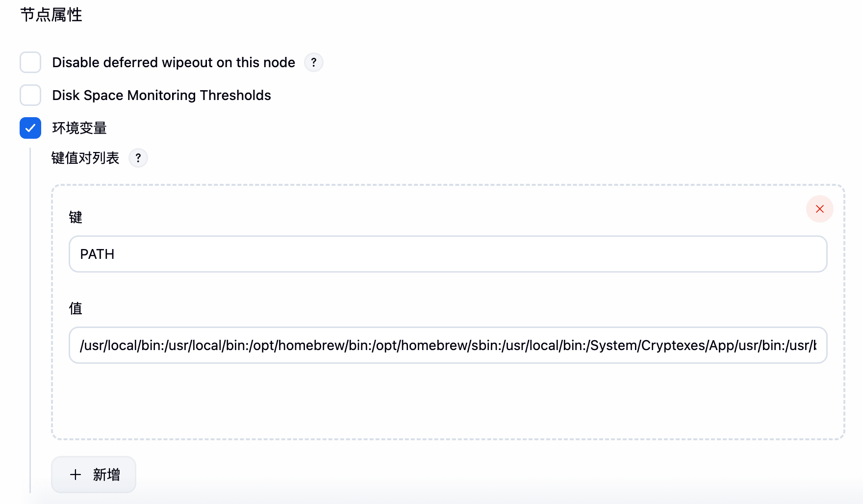Click the 键值对列表 label
The image size is (863, 504).
[85, 158]
